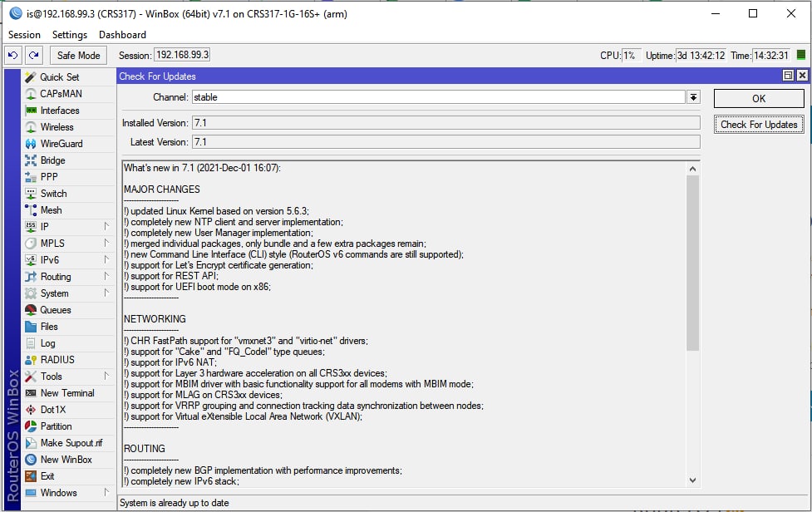Open the WireGuard icon
Image resolution: width=812 pixels, height=512 pixels.
point(31,144)
